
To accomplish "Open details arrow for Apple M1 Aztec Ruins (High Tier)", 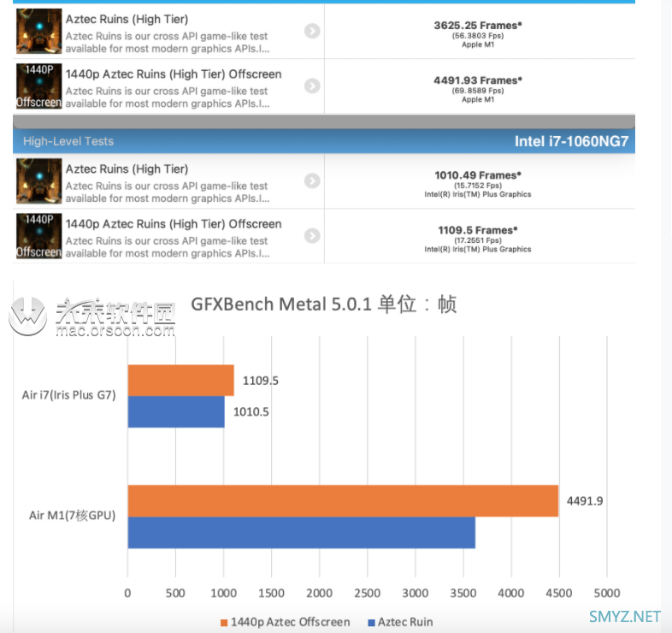I will (312, 31).
